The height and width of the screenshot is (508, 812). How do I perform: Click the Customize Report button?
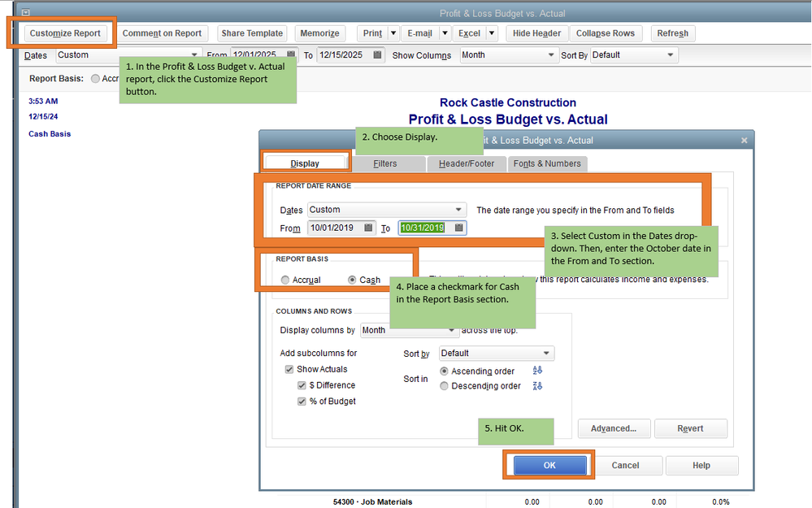click(65, 33)
